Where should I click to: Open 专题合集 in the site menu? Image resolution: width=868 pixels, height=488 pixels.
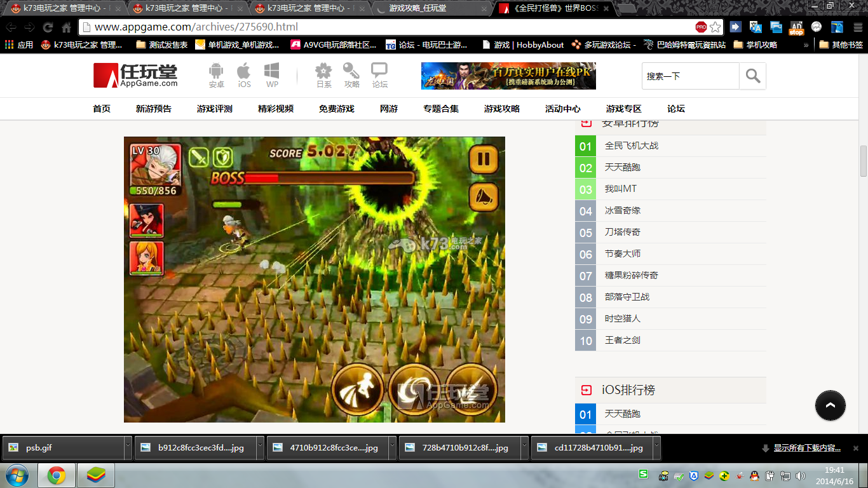(x=441, y=109)
